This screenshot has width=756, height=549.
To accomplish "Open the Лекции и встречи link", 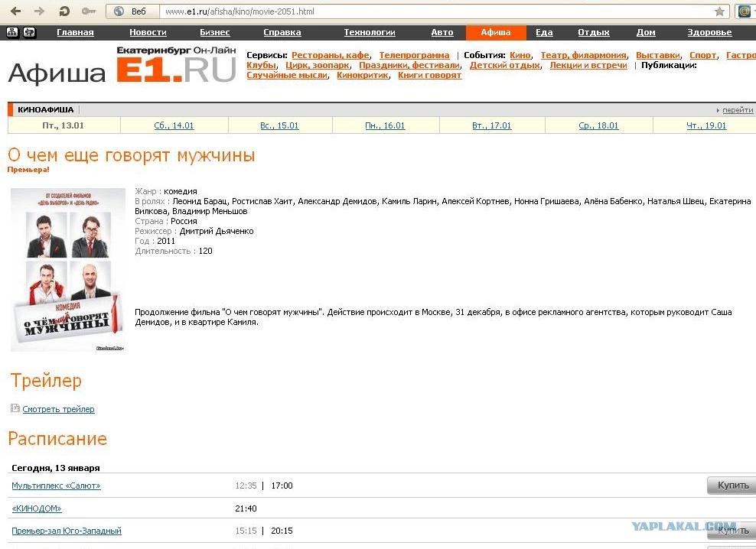I will point(588,65).
